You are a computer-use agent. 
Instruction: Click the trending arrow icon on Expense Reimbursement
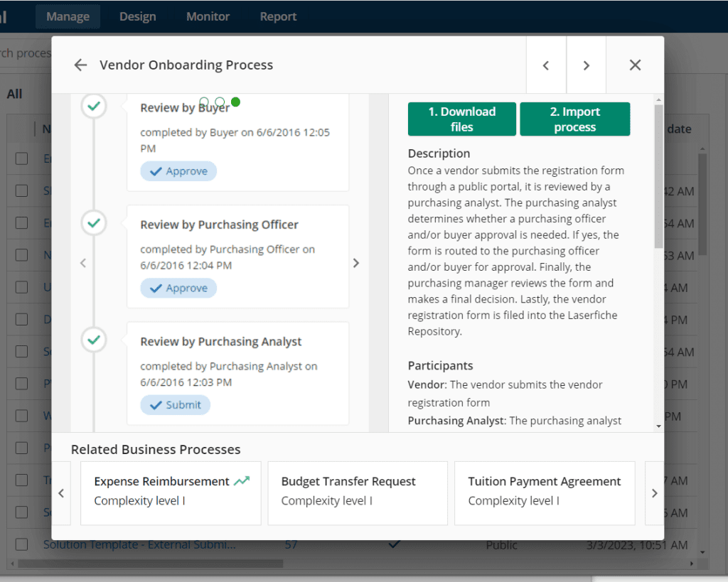click(242, 481)
